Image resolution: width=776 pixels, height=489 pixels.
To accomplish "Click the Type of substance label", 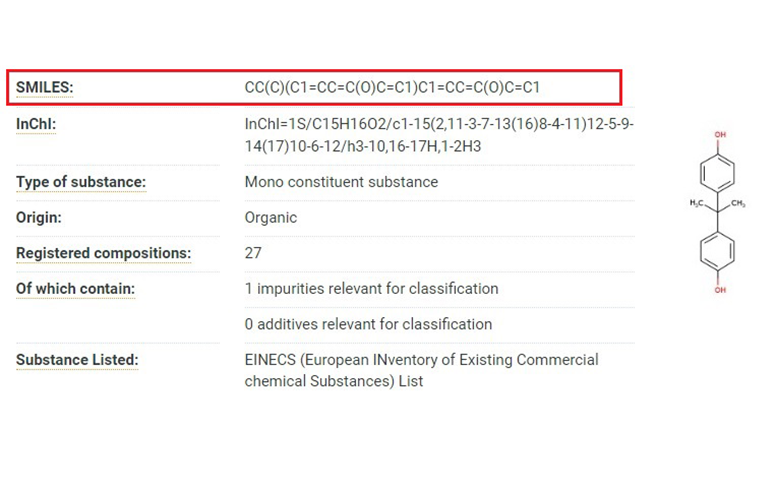I will [81, 182].
